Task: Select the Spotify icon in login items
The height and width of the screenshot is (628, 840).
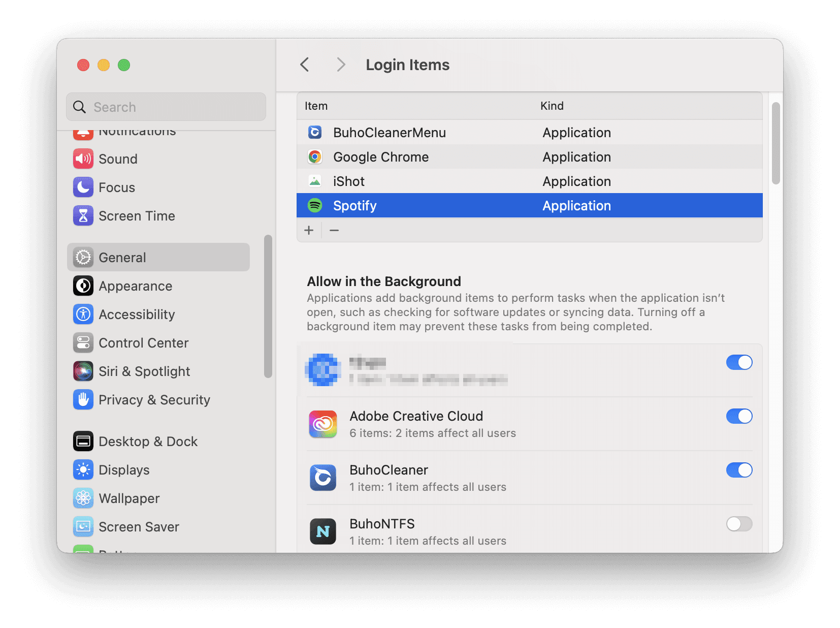Action: coord(315,205)
